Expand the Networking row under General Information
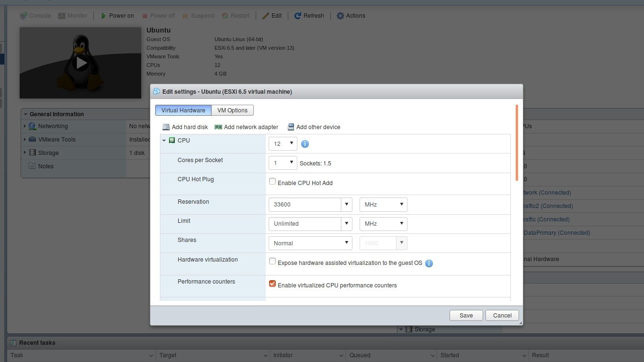 click(x=25, y=126)
